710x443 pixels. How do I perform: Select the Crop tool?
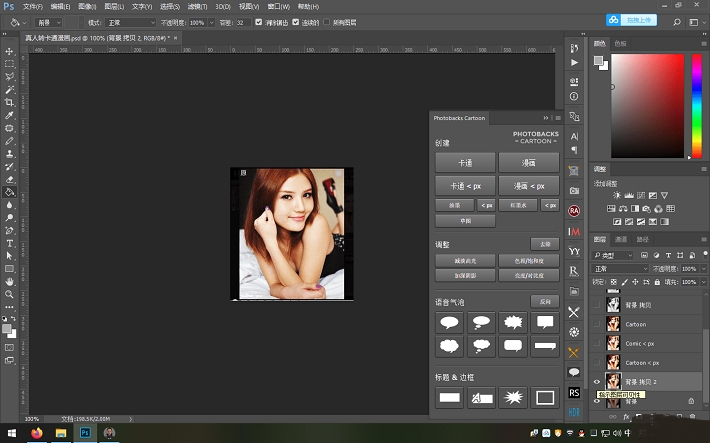[9, 102]
